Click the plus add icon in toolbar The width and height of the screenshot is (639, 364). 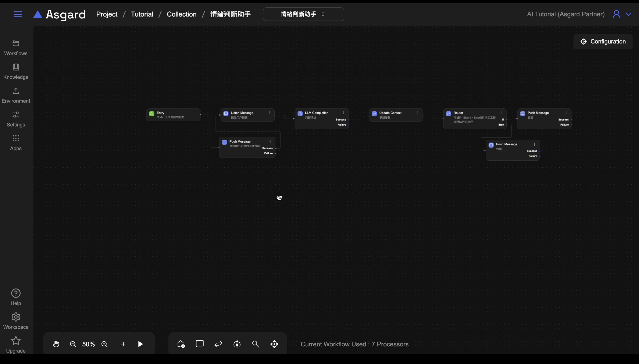click(x=123, y=344)
